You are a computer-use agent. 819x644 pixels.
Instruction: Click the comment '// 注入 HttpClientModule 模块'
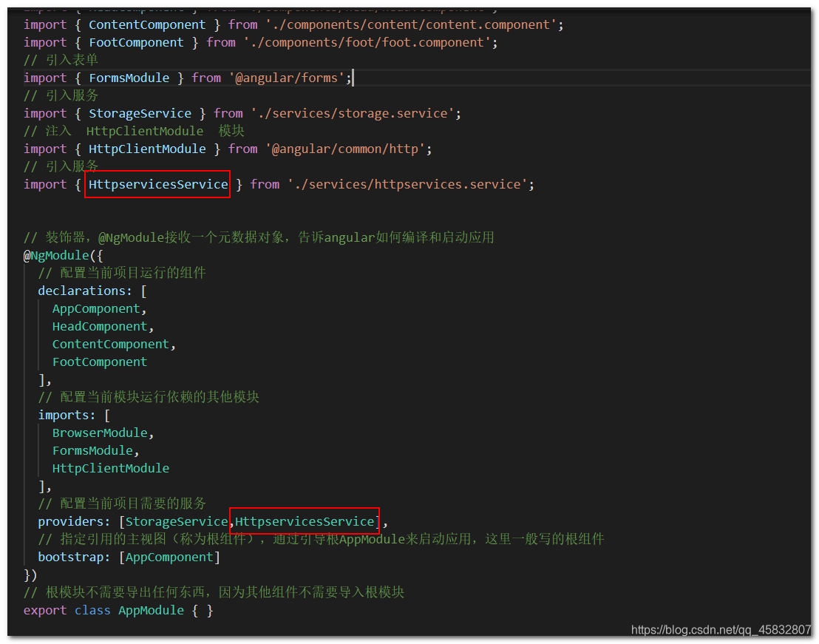coord(134,131)
